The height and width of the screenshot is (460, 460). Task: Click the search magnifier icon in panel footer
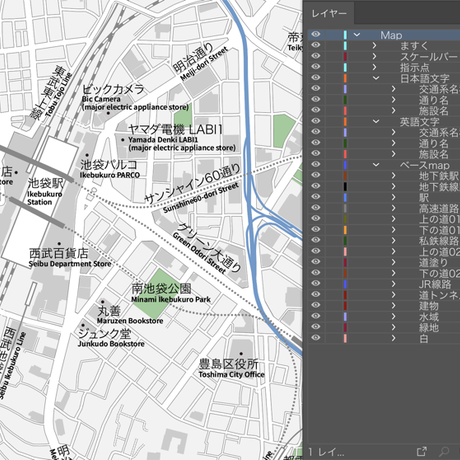[x=444, y=451]
